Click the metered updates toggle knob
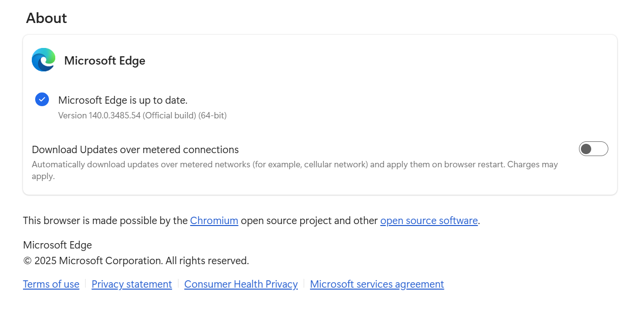644x317 pixels. click(x=587, y=149)
